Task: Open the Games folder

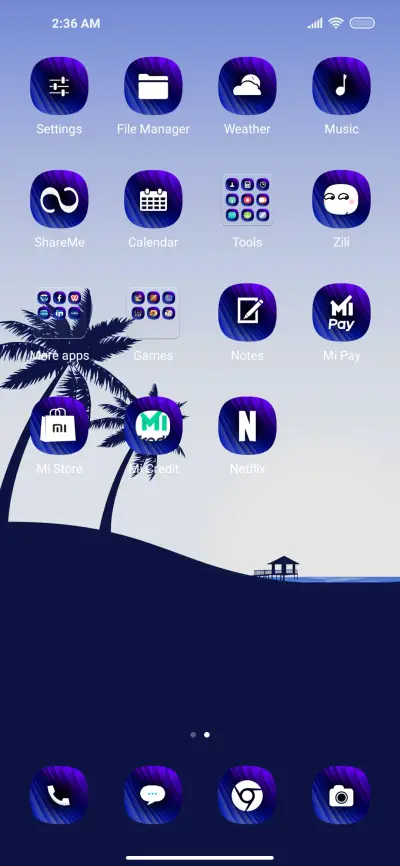Action: 153,313
